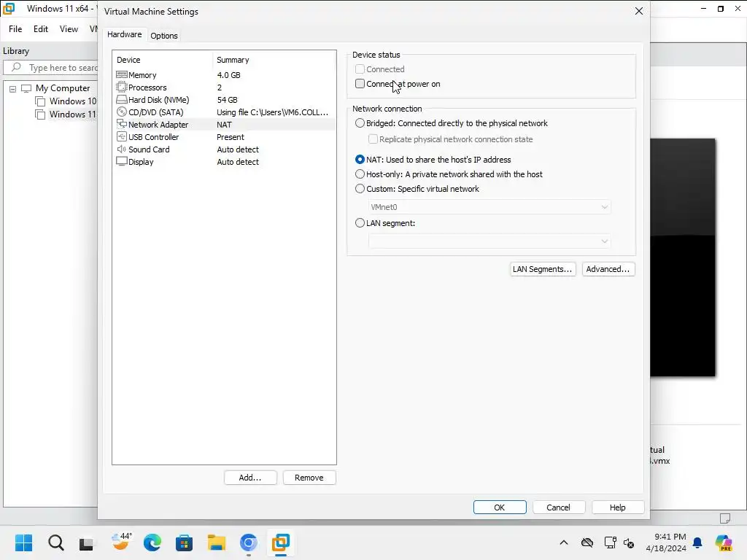Open Google Chrome from the taskbar

[248, 542]
